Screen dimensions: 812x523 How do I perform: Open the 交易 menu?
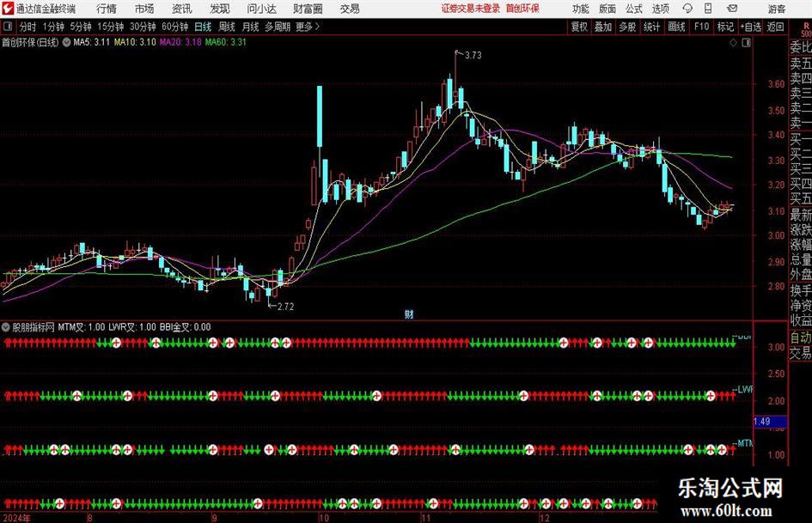click(x=350, y=9)
